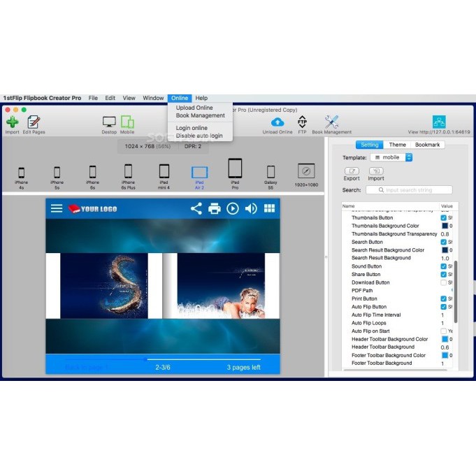Toggle the Auto Flip Button checkbox
This screenshot has width=476, height=476.
point(444,307)
